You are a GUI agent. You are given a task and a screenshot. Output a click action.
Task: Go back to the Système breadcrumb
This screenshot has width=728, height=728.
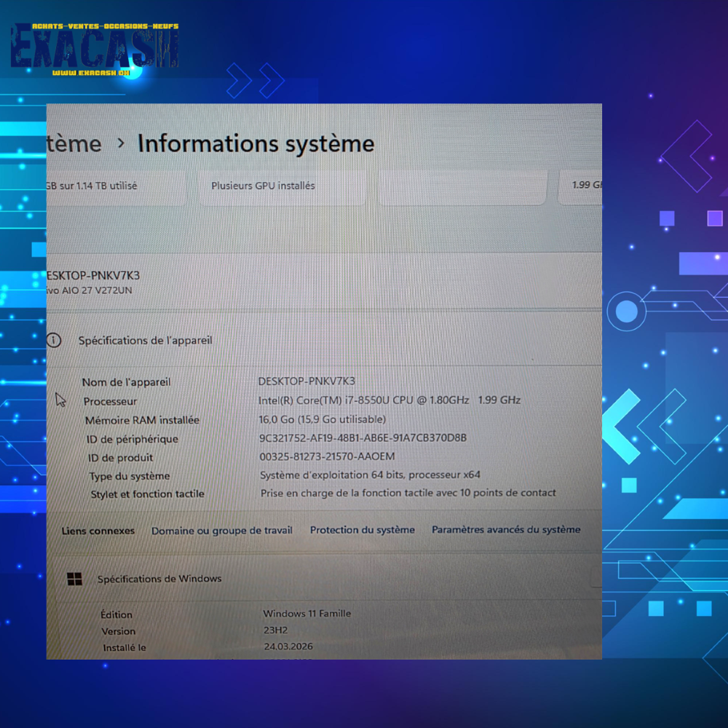[74, 143]
